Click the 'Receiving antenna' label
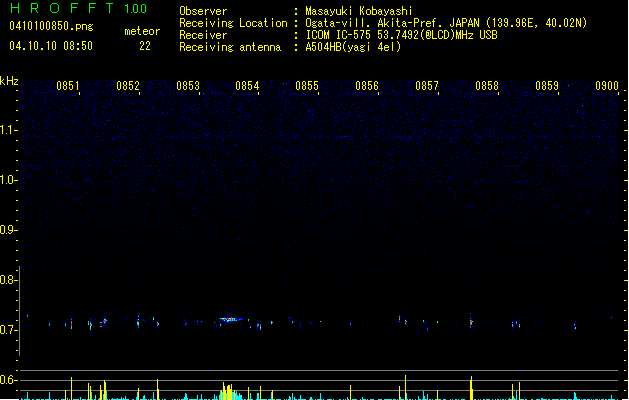The image size is (629, 400). [x=230, y=47]
